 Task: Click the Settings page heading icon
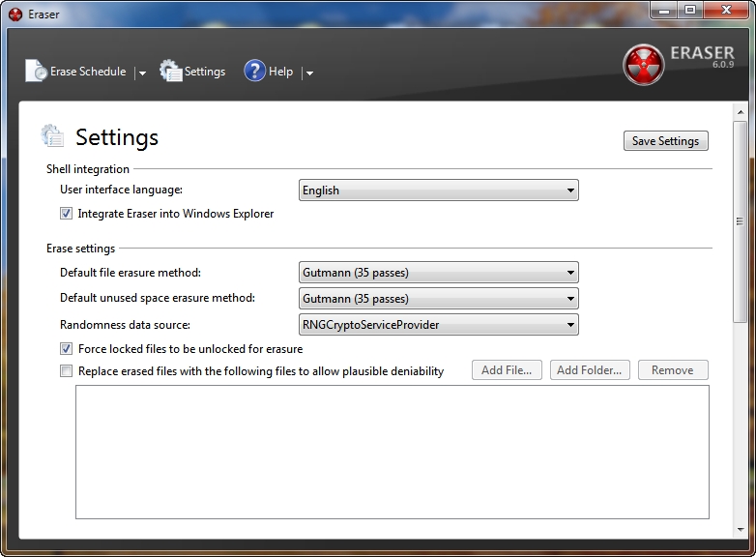pyautogui.click(x=52, y=136)
